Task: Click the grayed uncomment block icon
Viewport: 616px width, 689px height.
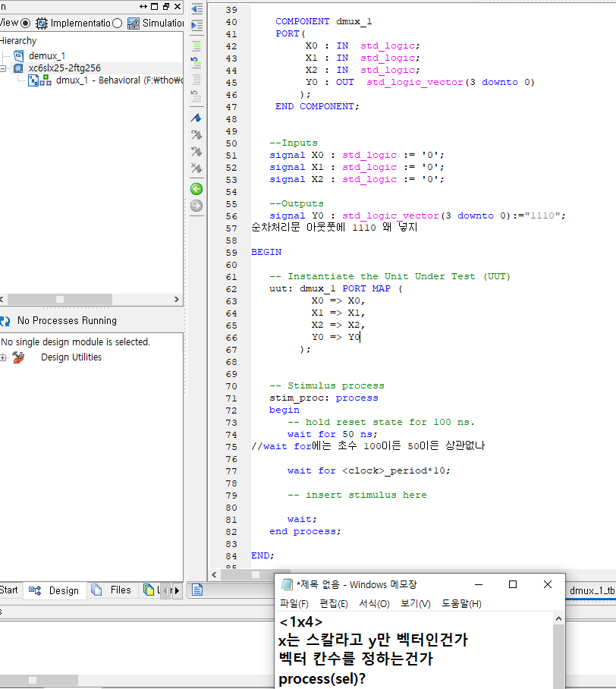Action: pos(196,96)
